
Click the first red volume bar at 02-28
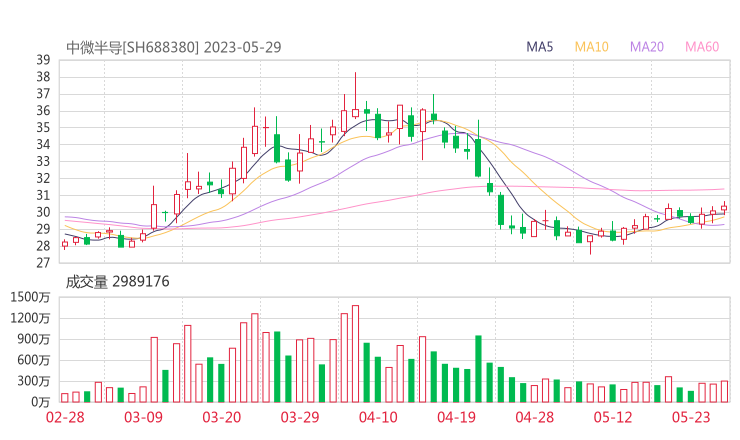(x=65, y=398)
